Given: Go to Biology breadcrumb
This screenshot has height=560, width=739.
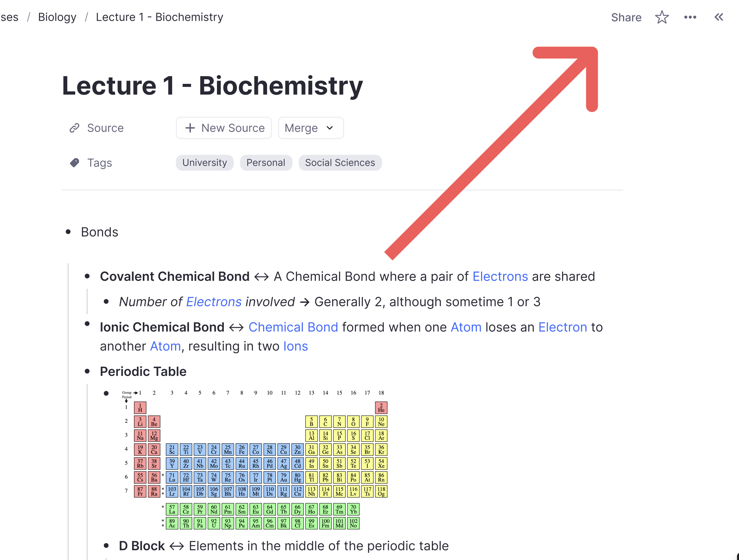Looking at the screenshot, I should click(x=57, y=17).
